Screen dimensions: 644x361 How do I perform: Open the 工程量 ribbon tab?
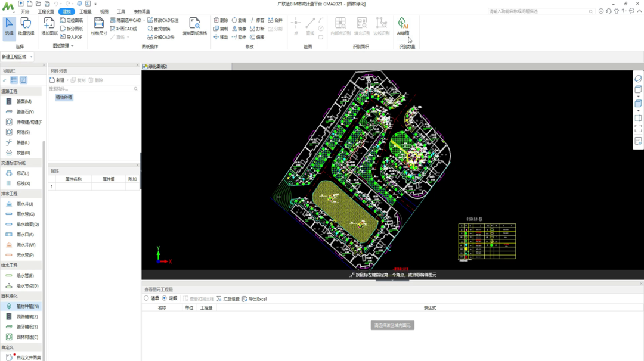coord(85,11)
